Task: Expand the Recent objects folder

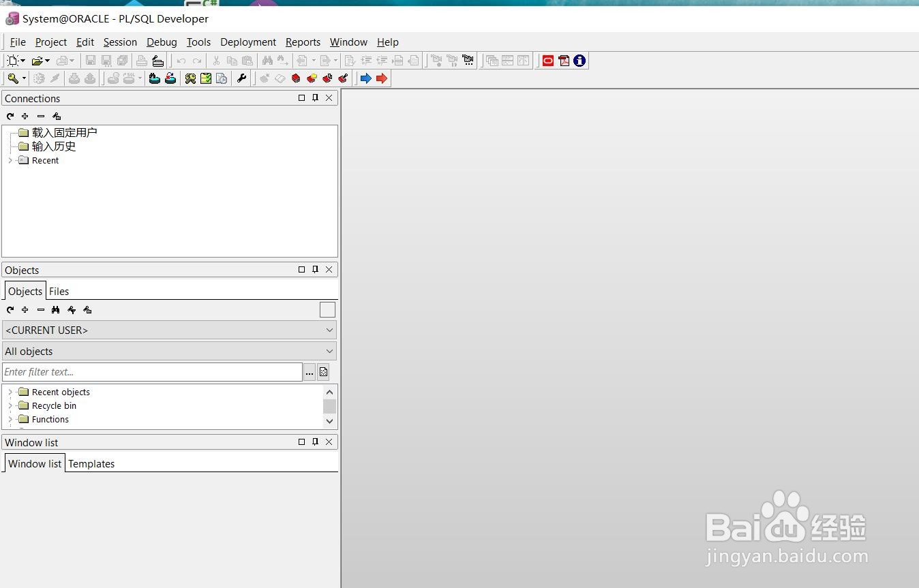Action: click(x=10, y=392)
